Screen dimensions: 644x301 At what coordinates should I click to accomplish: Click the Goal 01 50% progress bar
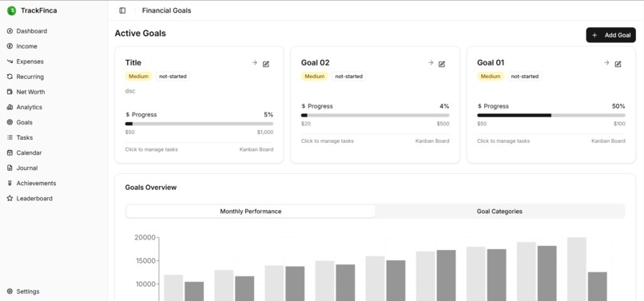pos(551,116)
